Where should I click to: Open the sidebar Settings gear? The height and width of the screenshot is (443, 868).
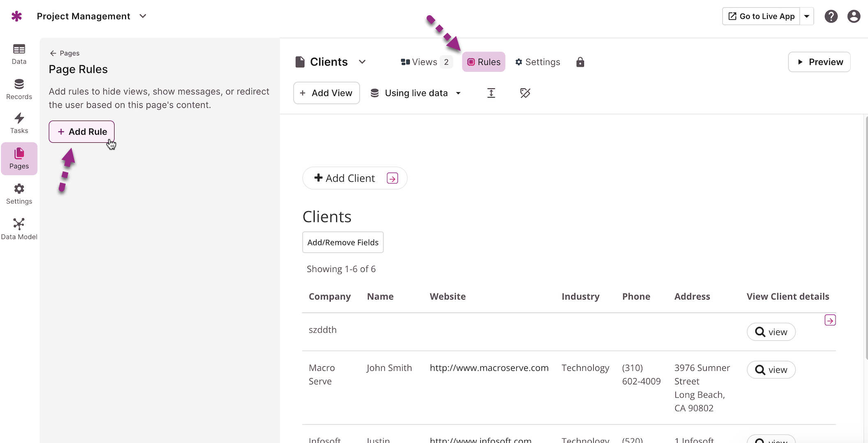pyautogui.click(x=19, y=194)
